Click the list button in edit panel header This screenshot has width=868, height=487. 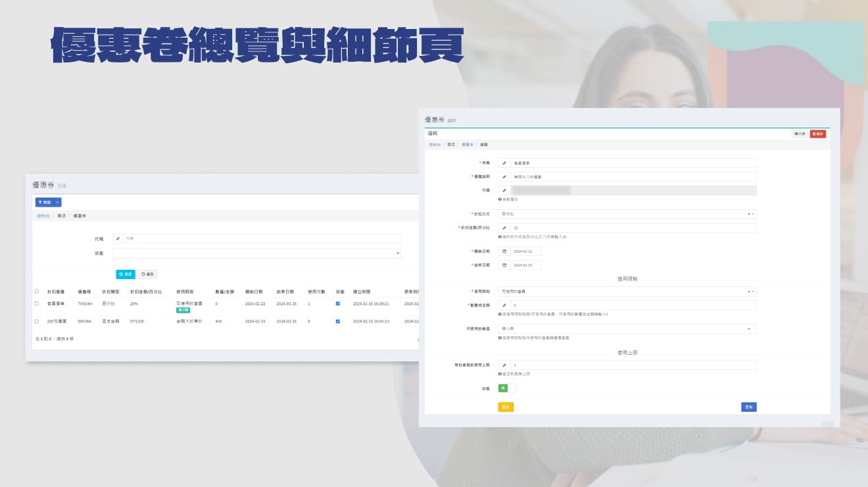[x=800, y=134]
